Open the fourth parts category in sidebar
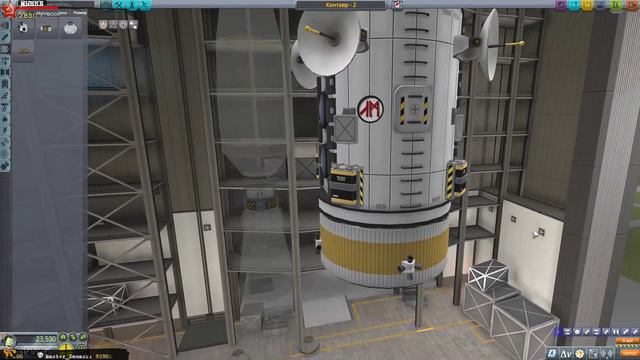Viewport: 640px width, 360px height. click(5, 61)
